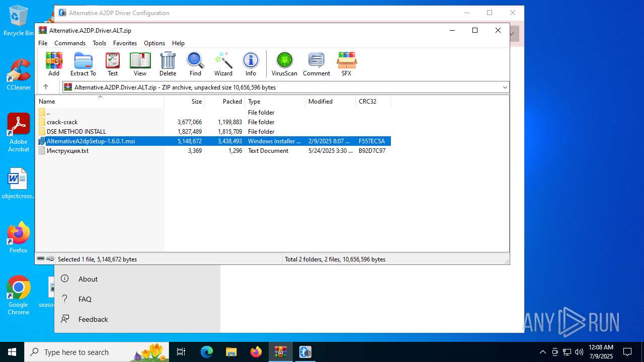Click the Delete trash can icon
The height and width of the screenshot is (362, 644).
168,64
